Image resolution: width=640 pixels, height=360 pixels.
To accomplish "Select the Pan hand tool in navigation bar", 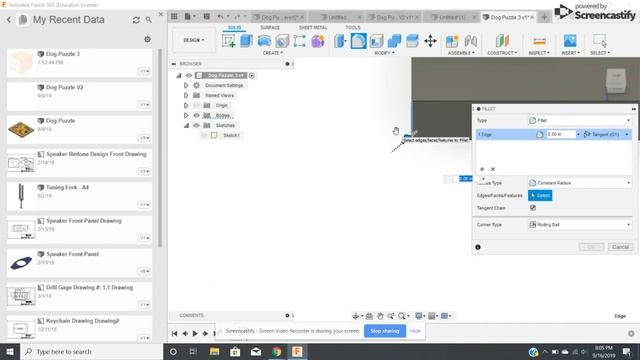I will [380, 316].
